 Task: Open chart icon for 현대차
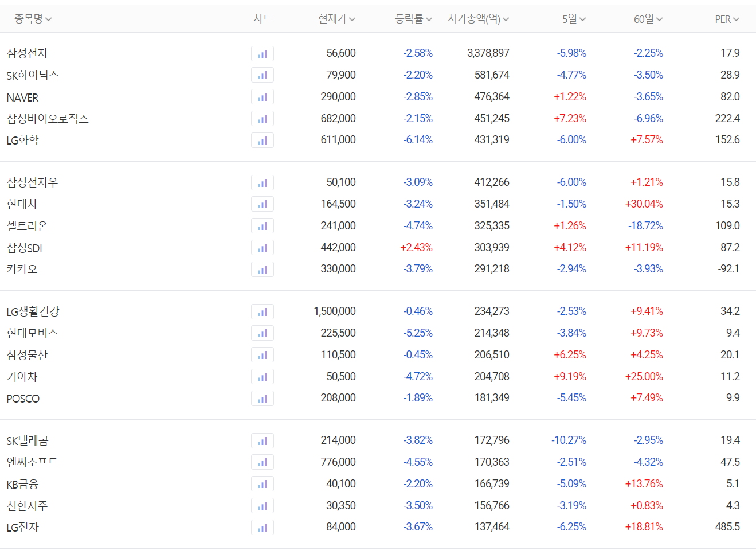[x=263, y=204]
